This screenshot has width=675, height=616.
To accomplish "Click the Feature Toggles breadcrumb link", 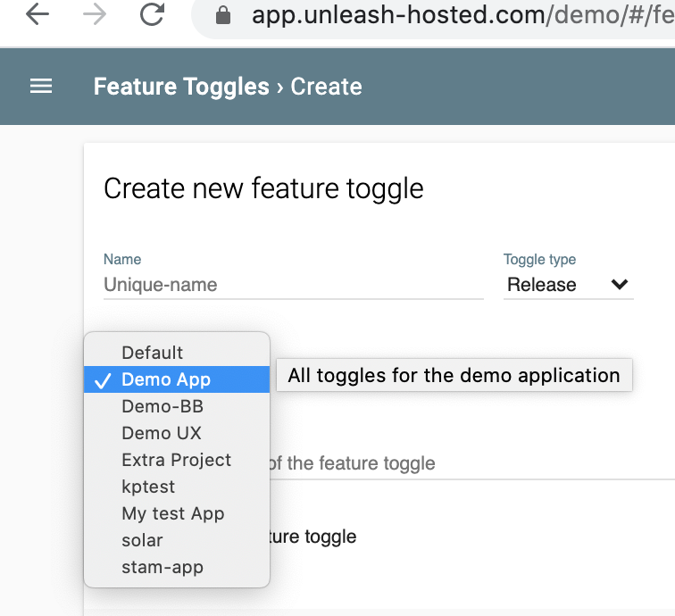I will click(x=181, y=87).
